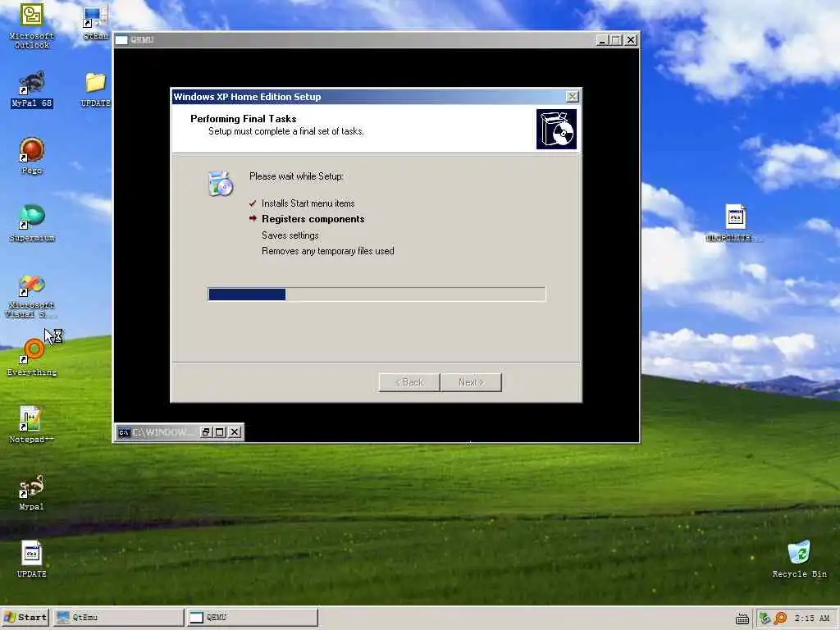Click the keyboard icon in system tray
Image resolution: width=840 pixels, height=630 pixels.
[x=742, y=619]
